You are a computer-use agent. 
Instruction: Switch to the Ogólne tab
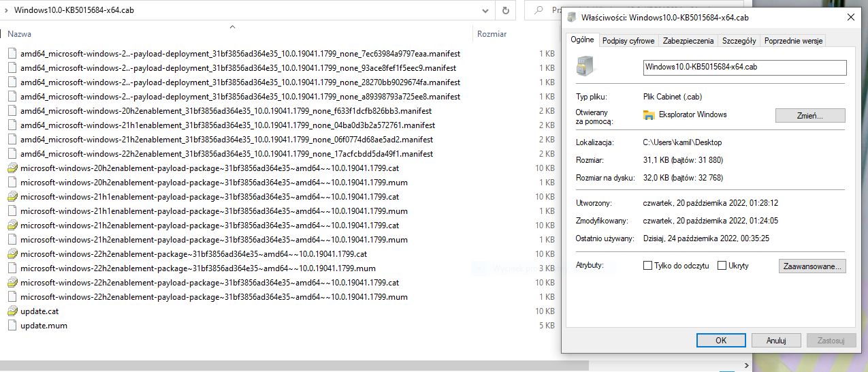click(581, 40)
